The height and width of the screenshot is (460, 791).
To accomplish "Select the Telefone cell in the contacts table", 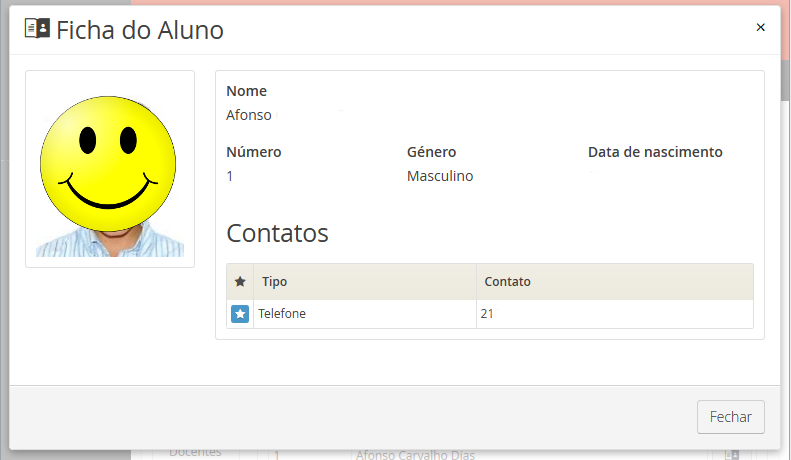I will [x=282, y=314].
